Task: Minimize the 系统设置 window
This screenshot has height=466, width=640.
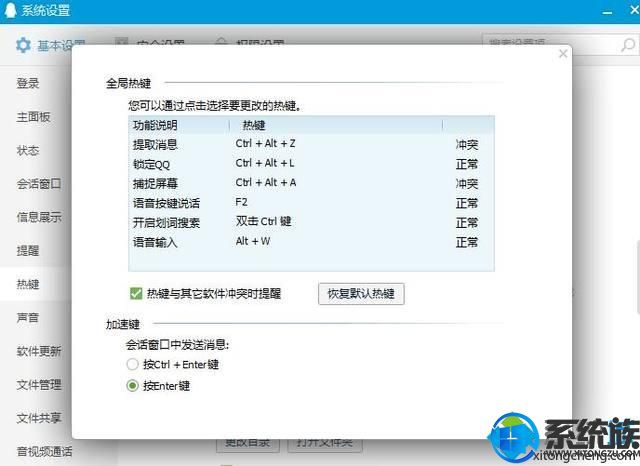Action: pos(607,12)
